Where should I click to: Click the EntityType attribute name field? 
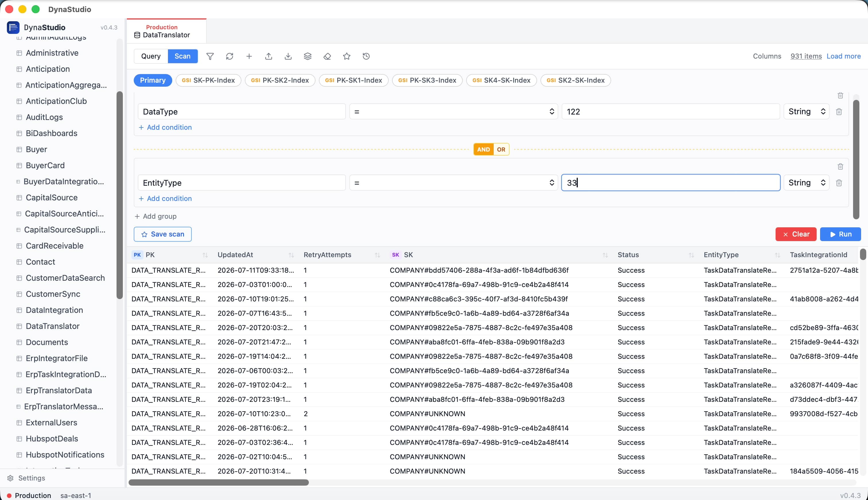[242, 183]
